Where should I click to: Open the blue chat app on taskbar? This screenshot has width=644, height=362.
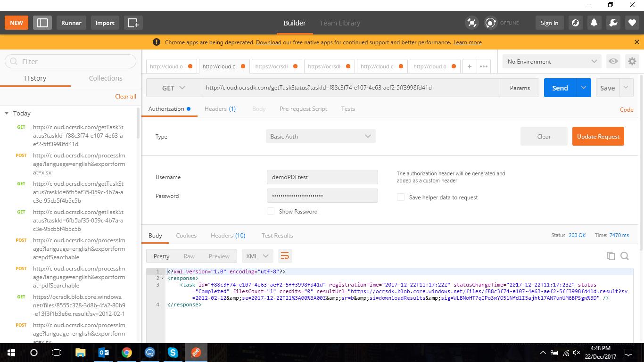pyautogui.click(x=149, y=353)
